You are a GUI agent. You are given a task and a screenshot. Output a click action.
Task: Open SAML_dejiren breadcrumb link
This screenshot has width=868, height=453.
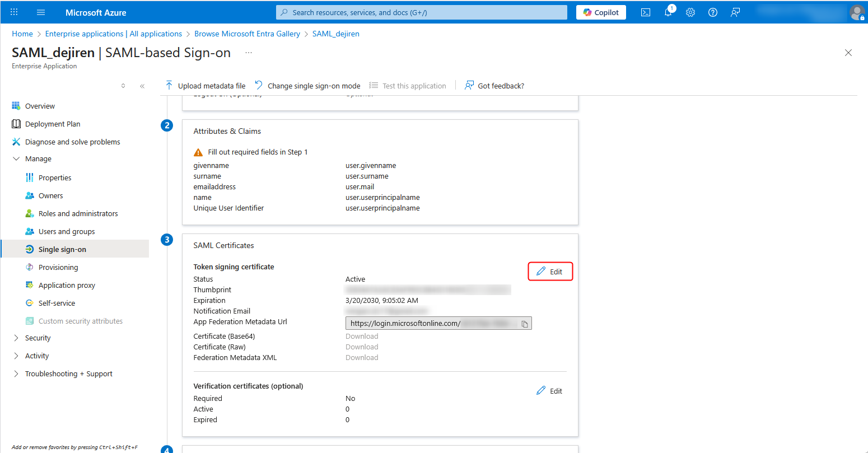[336, 34]
